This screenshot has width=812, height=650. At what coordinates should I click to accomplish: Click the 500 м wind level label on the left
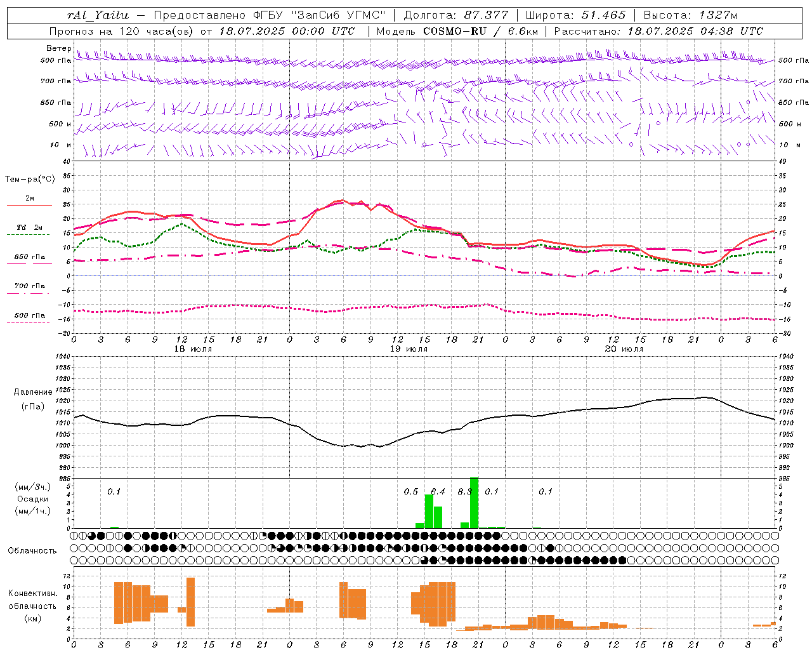coord(60,124)
